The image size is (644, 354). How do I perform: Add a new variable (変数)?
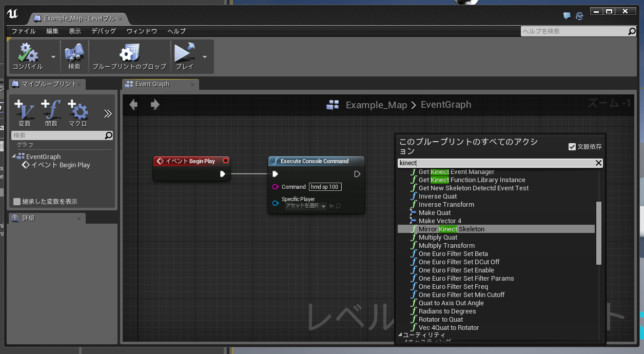point(24,113)
